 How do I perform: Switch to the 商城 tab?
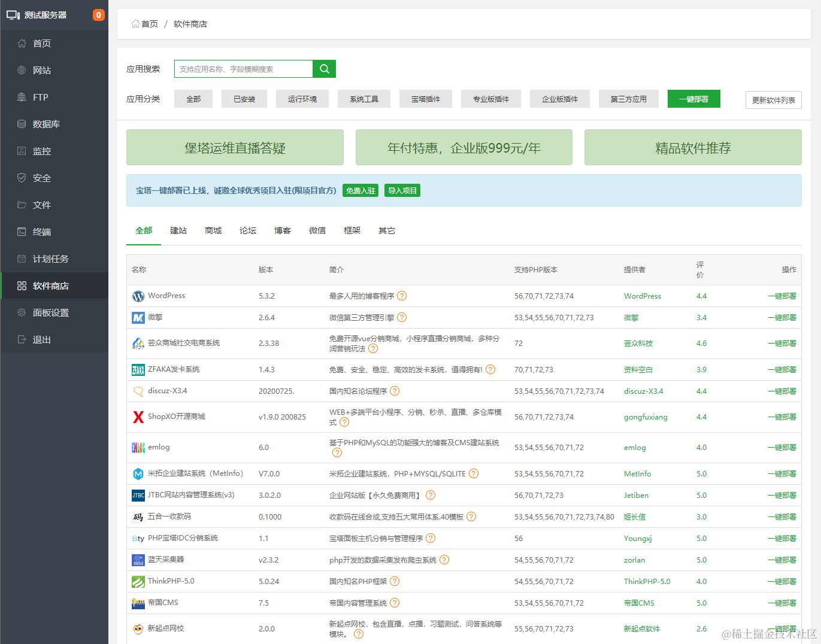click(213, 230)
